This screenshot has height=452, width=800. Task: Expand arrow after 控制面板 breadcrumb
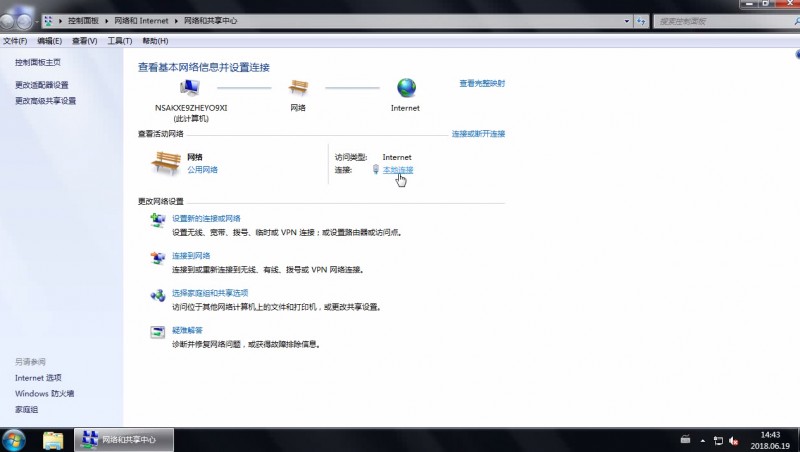[107, 21]
